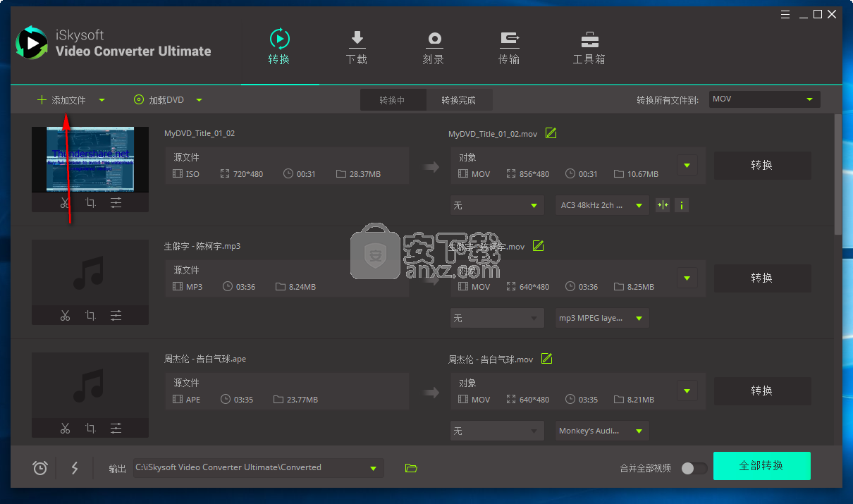This screenshot has width=853, height=504.
Task: Open target format dropdown for MyDVD_Title_01_02
Action: pyautogui.click(x=687, y=166)
